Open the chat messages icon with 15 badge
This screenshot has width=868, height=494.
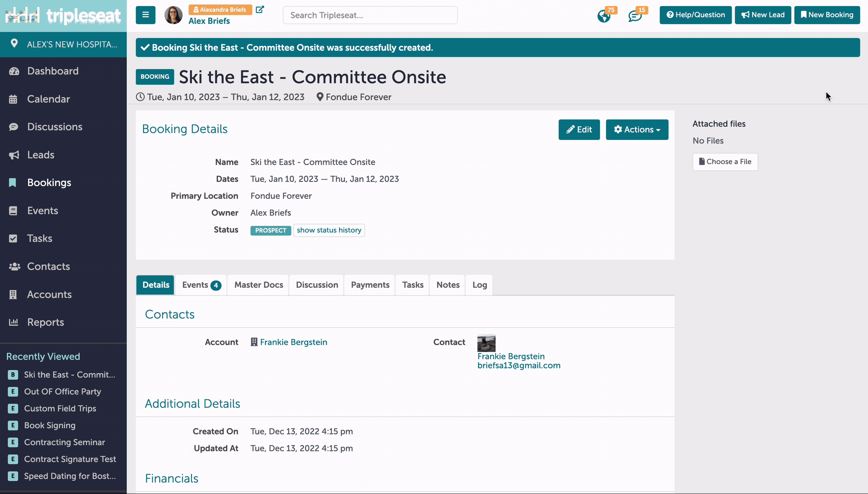[635, 16]
